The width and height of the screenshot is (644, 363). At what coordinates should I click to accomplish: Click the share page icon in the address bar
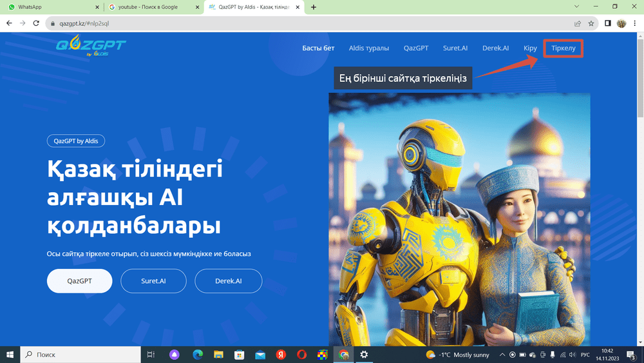pyautogui.click(x=576, y=23)
